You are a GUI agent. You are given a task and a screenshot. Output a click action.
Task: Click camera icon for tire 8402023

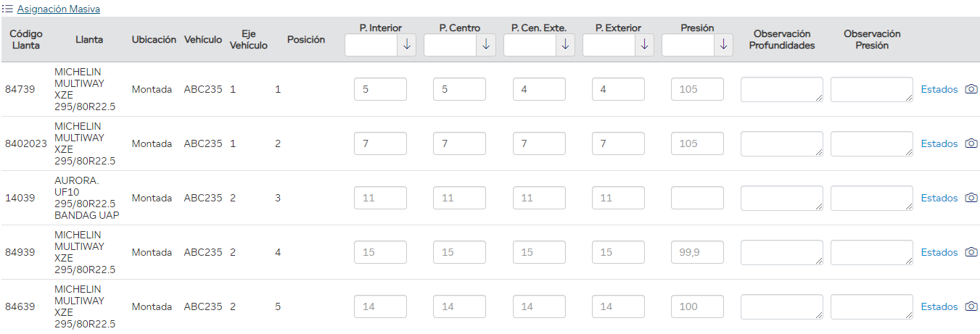[971, 143]
